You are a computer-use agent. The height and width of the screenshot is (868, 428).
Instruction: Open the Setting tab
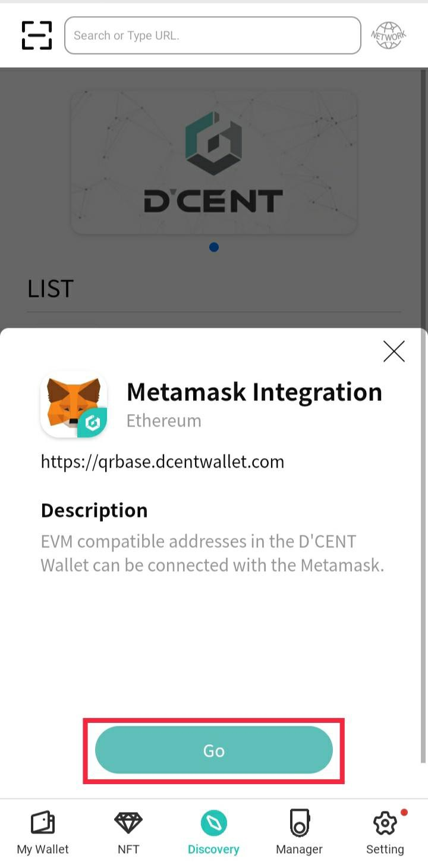(x=385, y=832)
